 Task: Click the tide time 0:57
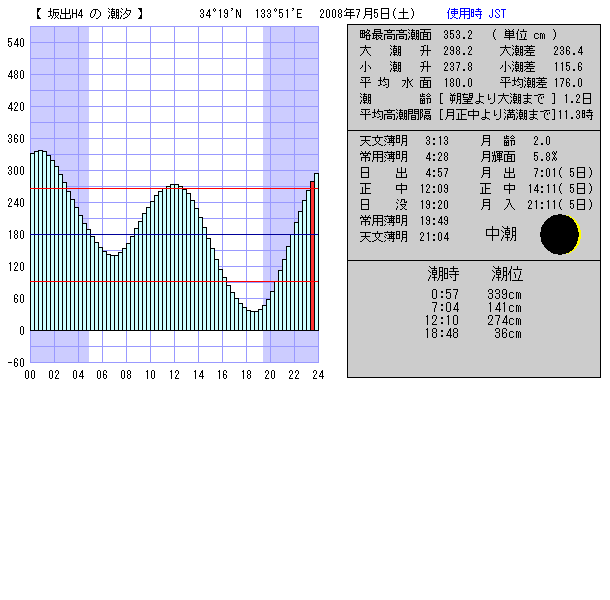[x=445, y=295]
